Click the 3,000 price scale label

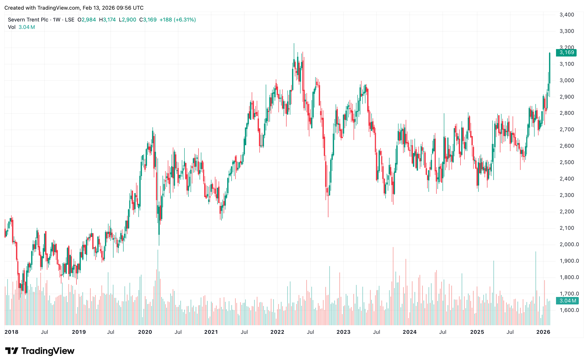click(x=567, y=80)
